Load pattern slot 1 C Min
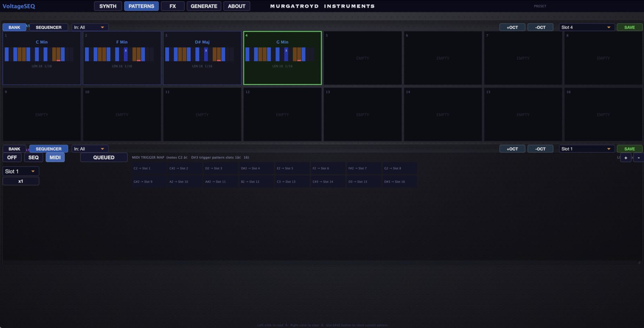 pos(42,58)
